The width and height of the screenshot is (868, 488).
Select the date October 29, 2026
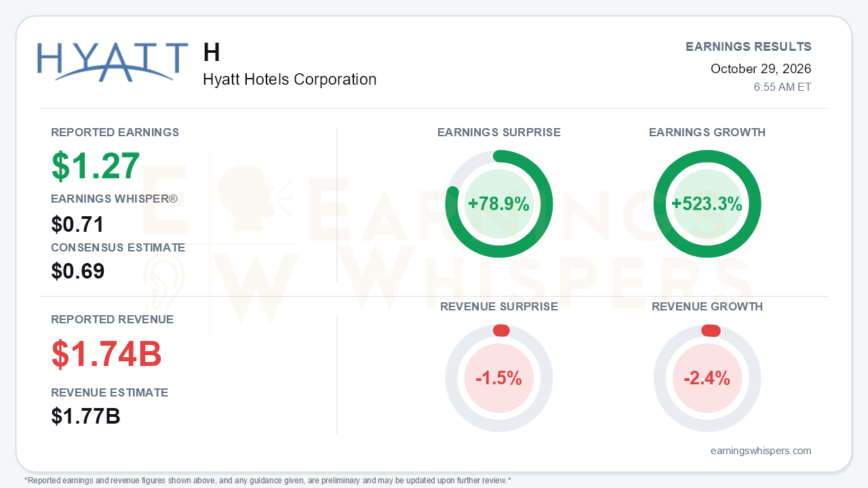(761, 68)
